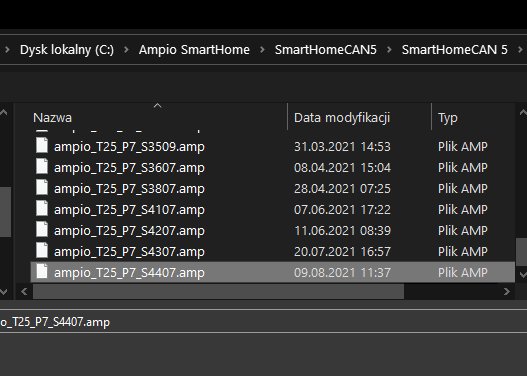Expand chevron after Dysk lokalny (C:) breadcrumb
Viewport: 527px width, 376px height.
click(126, 50)
